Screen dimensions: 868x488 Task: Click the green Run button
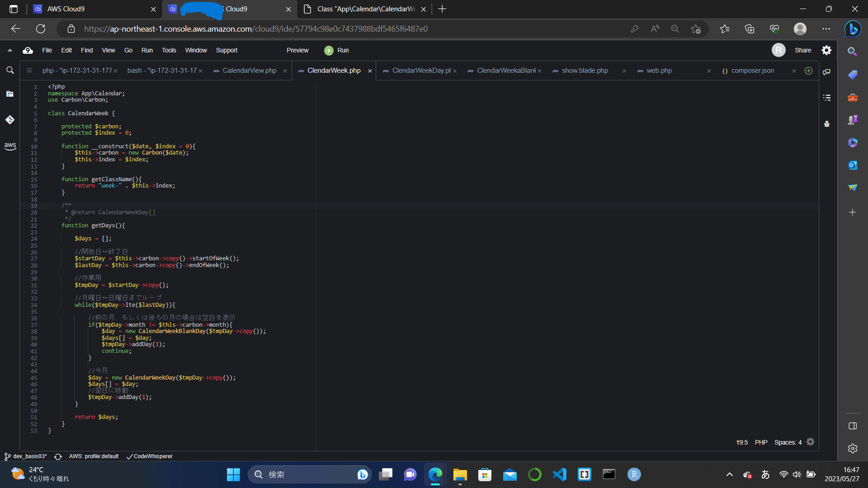coord(337,50)
